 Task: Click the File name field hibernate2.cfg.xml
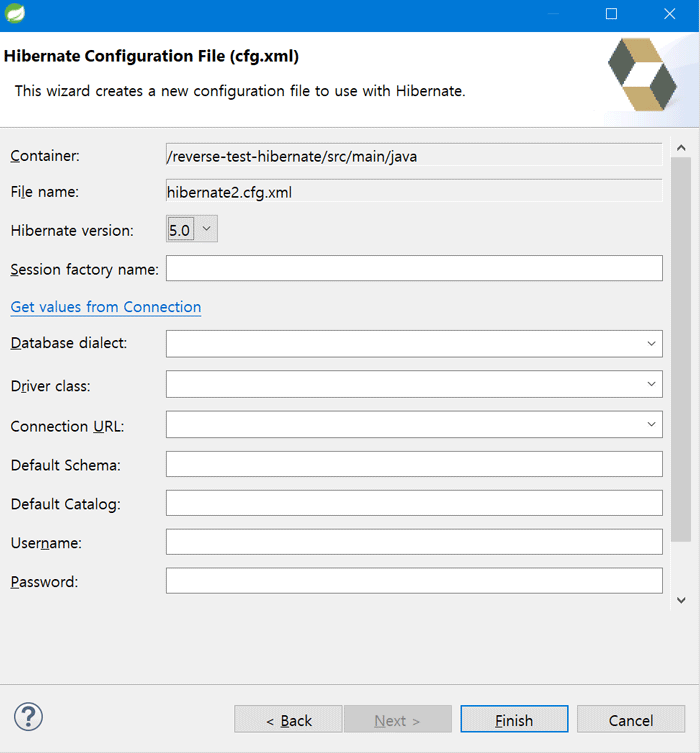(414, 191)
